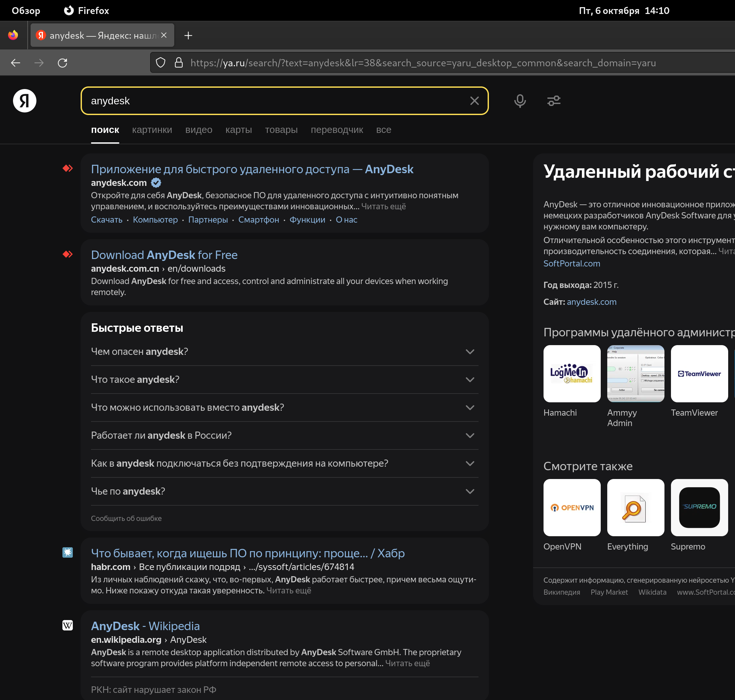The image size is (735, 700).
Task: Open TeamViewer thumbnail card
Action: click(x=699, y=374)
